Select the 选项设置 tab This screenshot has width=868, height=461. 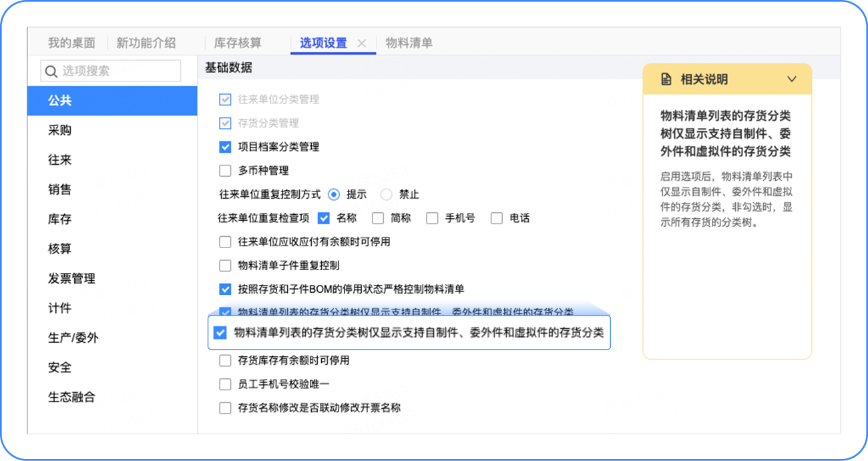(323, 43)
